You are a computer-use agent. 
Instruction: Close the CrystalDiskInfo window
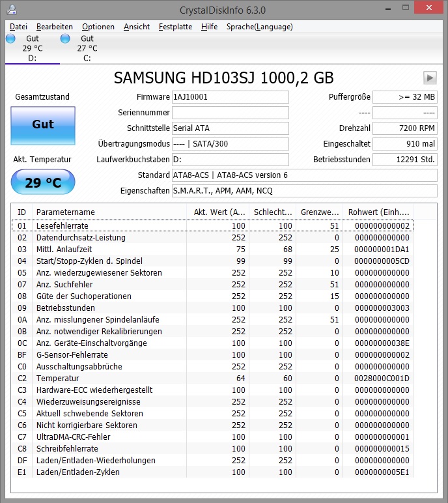(429, 8)
